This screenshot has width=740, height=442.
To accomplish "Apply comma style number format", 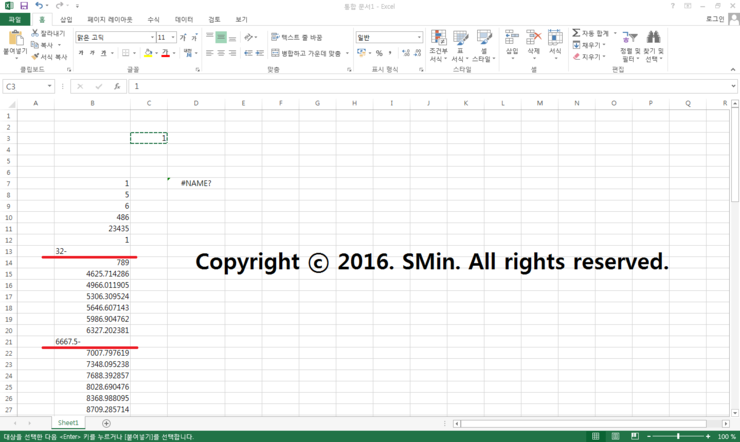I will click(390, 53).
